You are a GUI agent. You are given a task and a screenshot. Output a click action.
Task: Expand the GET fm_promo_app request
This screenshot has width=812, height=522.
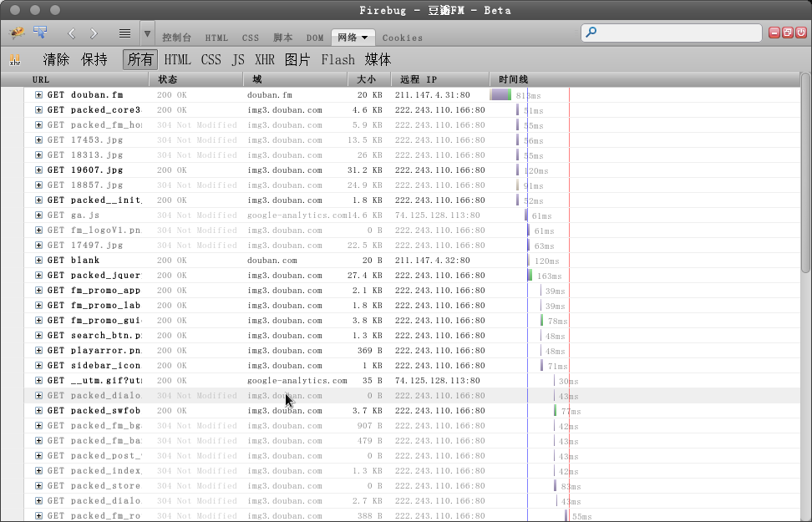point(38,290)
